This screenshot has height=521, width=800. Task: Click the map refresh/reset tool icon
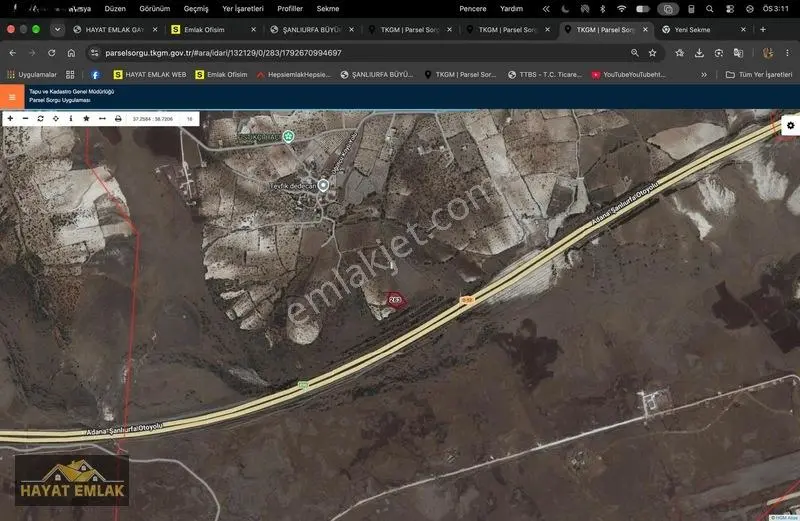(40, 118)
